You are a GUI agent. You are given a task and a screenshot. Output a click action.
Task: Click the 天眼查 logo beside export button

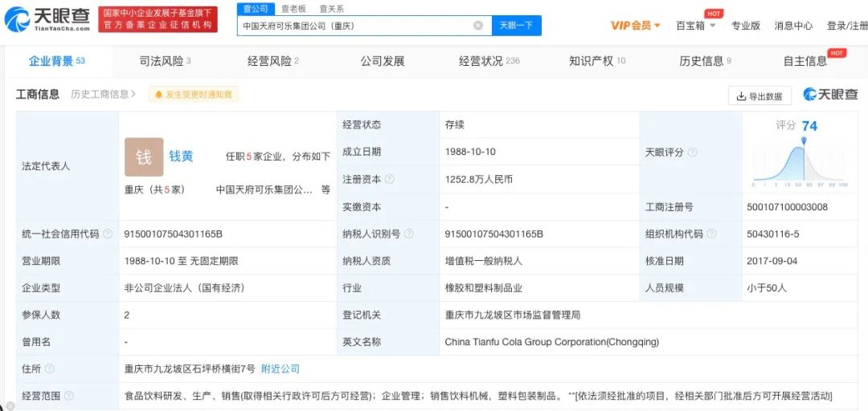[830, 95]
